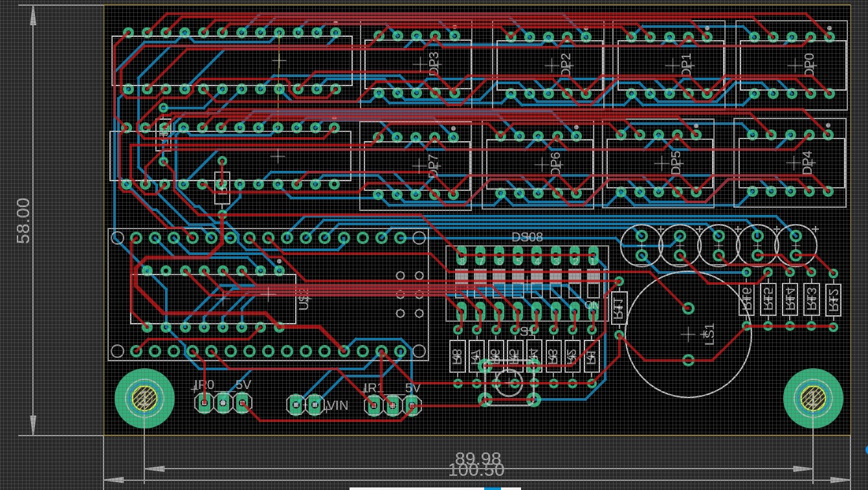Viewport: 868px width, 490px height.
Task: Click the upper pad of buzzer LS1
Action: (689, 309)
